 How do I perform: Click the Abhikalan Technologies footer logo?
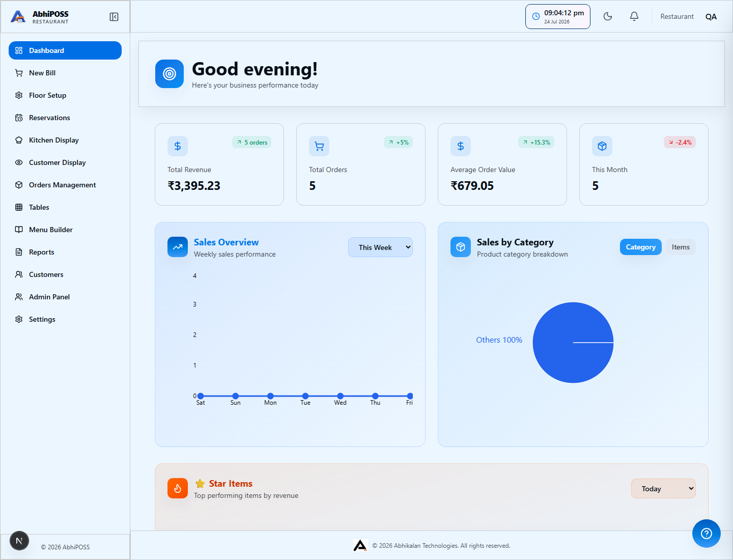click(x=360, y=546)
